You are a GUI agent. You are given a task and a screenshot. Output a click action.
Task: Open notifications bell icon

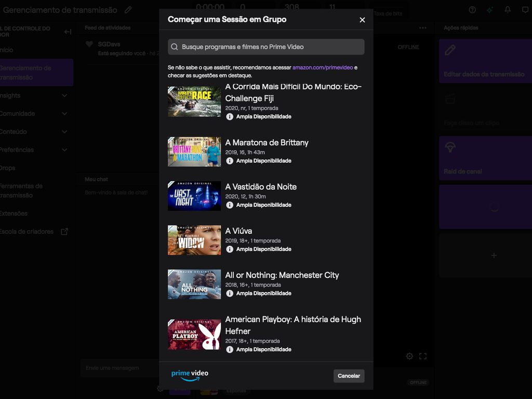click(508, 10)
